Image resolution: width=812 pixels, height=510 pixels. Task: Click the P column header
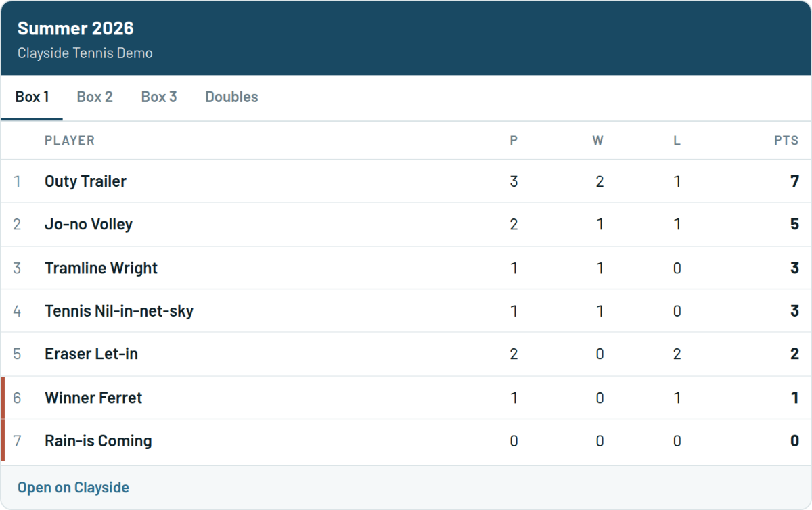514,141
